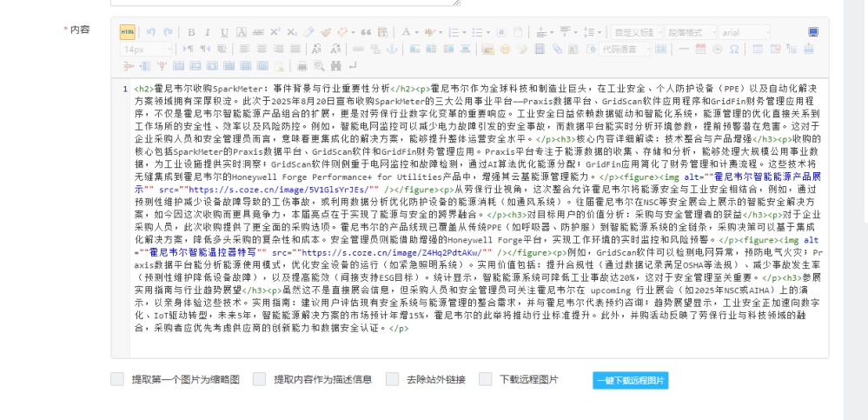The width and height of the screenshot is (868, 420).
Task: Preview content with magnifier icon
Action: tap(320, 66)
